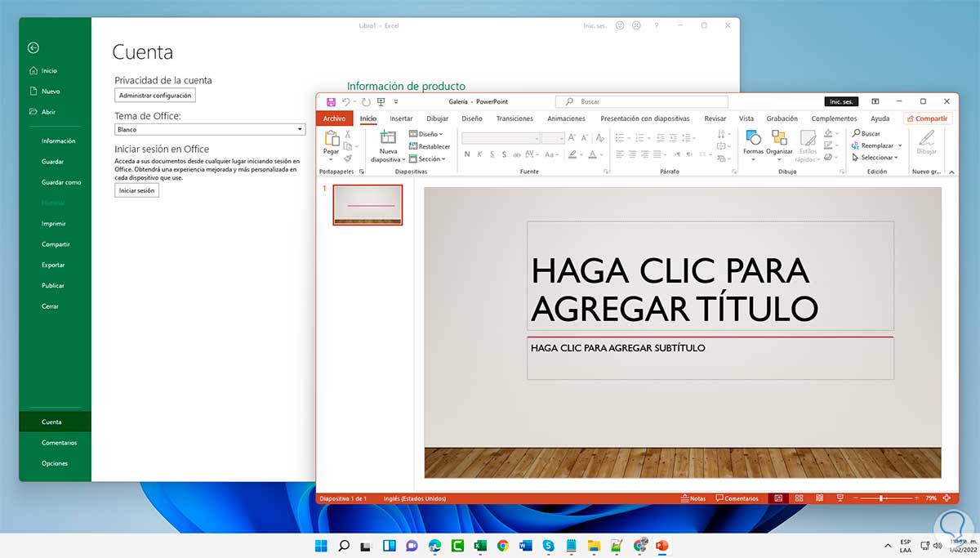
Task: Click the Undo icon in PowerPoint
Action: coord(346,102)
